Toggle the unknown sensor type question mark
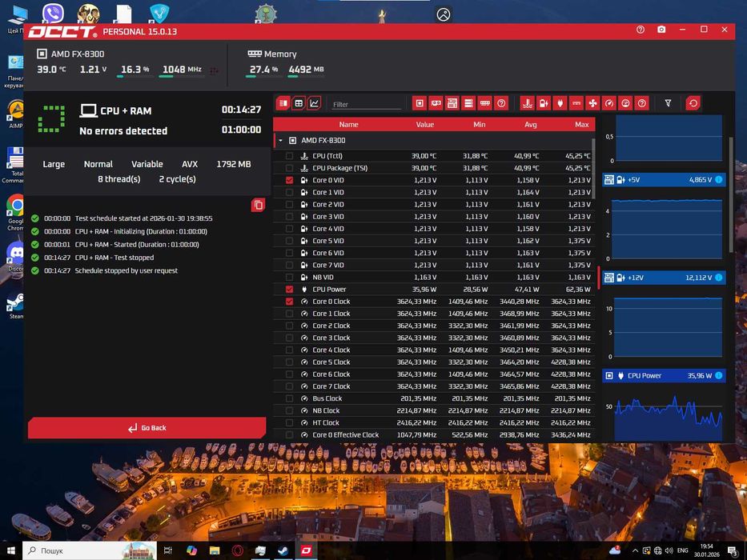Viewport: 747px width, 560px height. click(642, 103)
